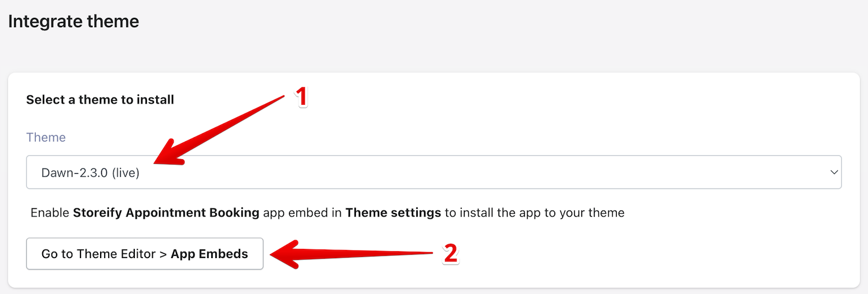Open the Theme dropdown showing Dawn-2.3.0
Viewport: 868px width, 294px height.
coord(433,172)
